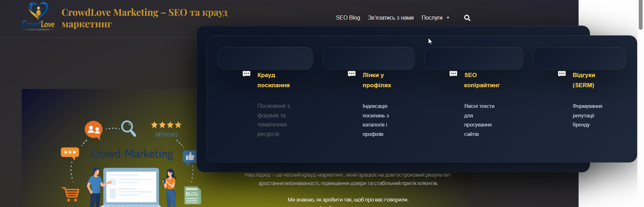Screen dimensions: 644x207
Task: Click speech bubble icon beside Відгуки (SERM)
Action: (x=562, y=74)
